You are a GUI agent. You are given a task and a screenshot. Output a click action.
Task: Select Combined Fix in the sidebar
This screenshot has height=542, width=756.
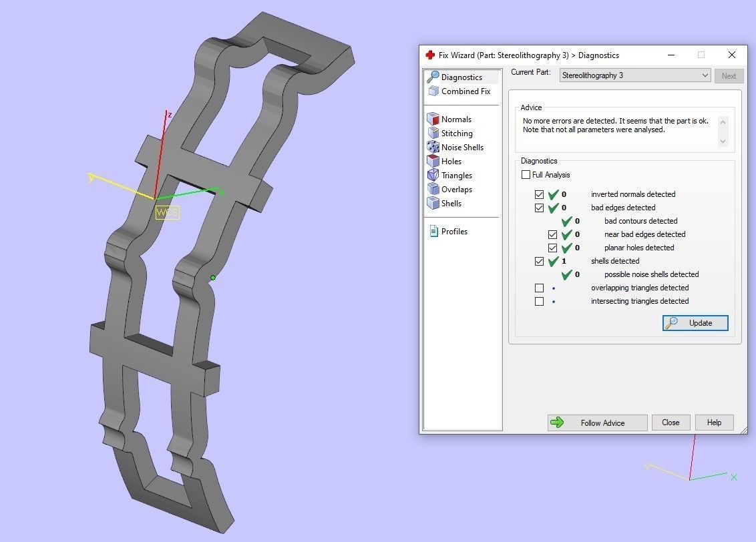[x=459, y=91]
